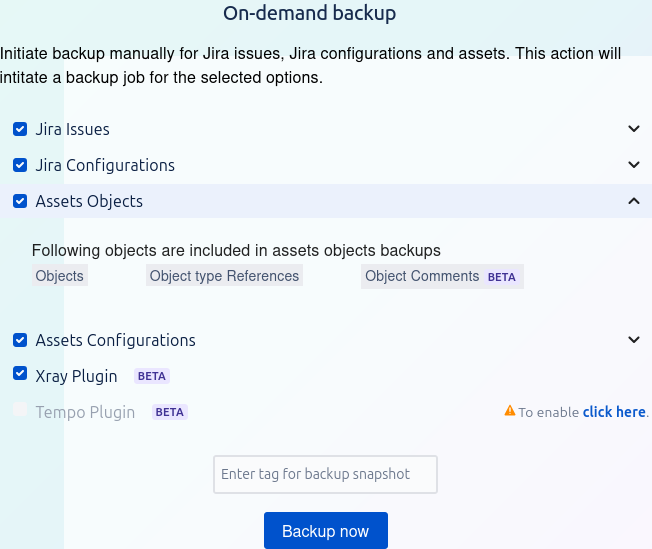Uncheck the Jira Issues checkbox
This screenshot has height=549, width=652.
pos(20,129)
